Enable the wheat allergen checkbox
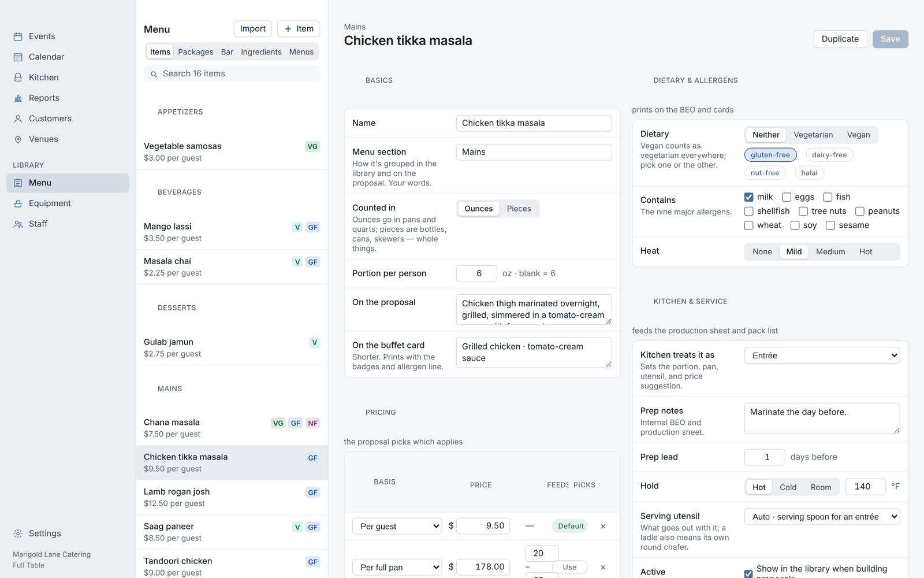924x578 pixels. coord(749,225)
